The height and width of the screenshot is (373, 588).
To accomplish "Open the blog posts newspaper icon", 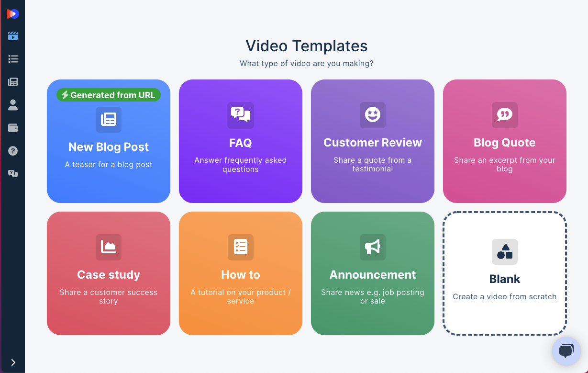I will click(12, 82).
